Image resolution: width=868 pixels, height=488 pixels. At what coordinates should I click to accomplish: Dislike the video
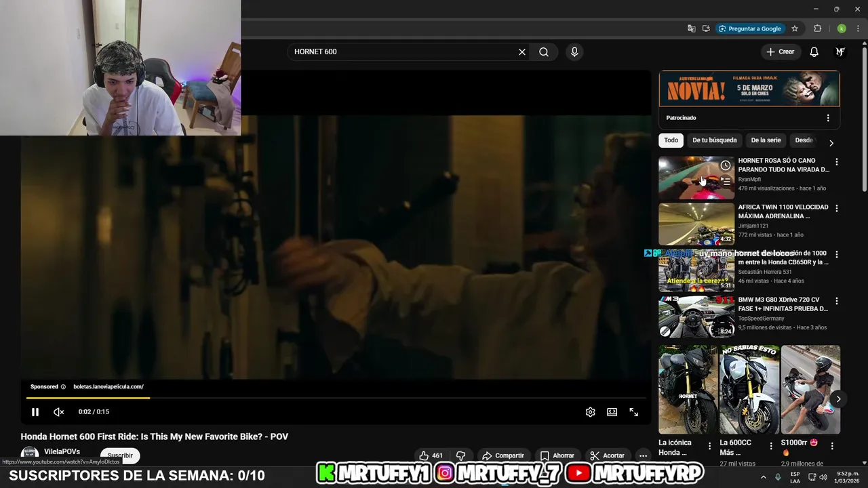pyautogui.click(x=461, y=455)
